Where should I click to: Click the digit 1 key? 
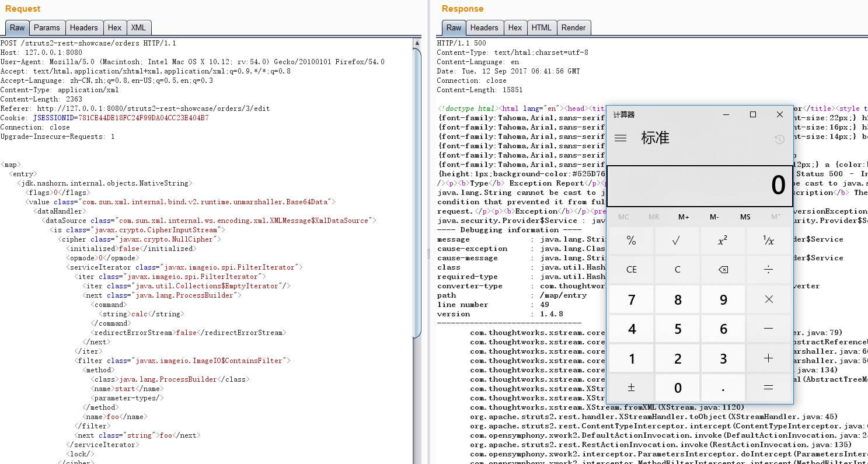tap(631, 358)
